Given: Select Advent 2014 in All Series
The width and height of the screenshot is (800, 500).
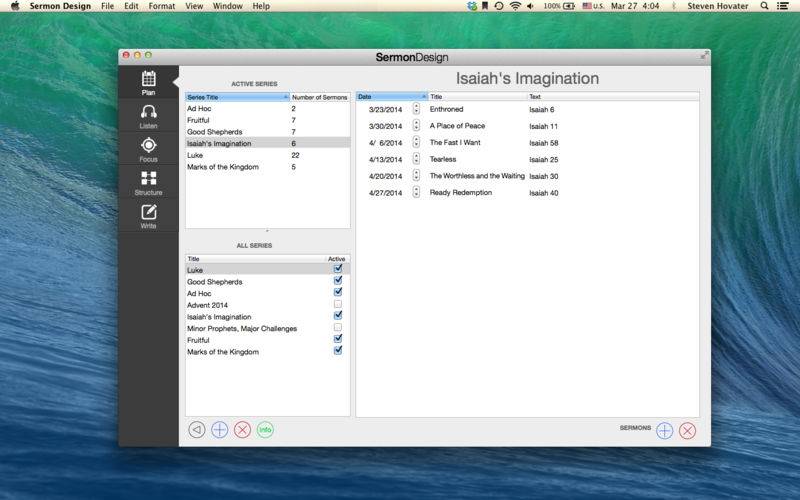Looking at the screenshot, I should [207, 305].
